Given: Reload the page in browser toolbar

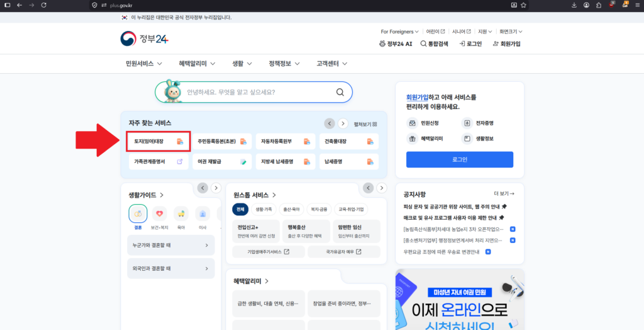Looking at the screenshot, I should pos(44,5).
